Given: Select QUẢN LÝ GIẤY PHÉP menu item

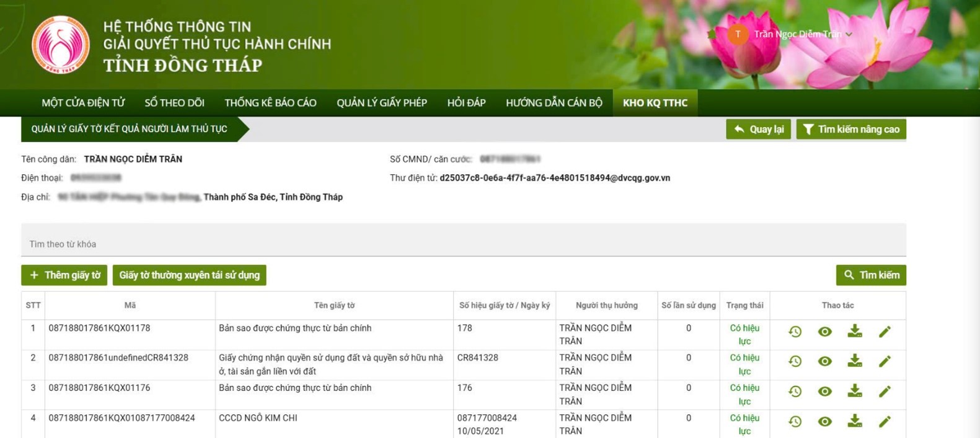Looking at the screenshot, I should [x=382, y=103].
